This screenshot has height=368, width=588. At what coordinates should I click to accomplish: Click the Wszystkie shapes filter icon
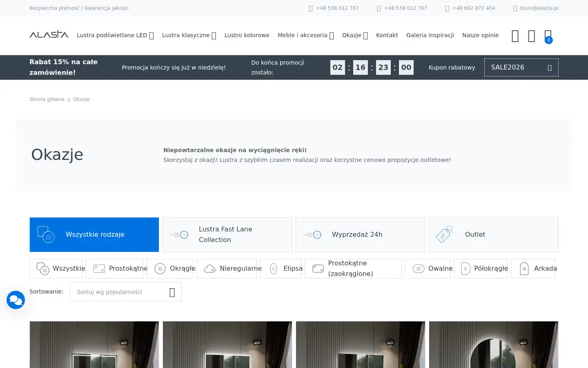(x=43, y=269)
